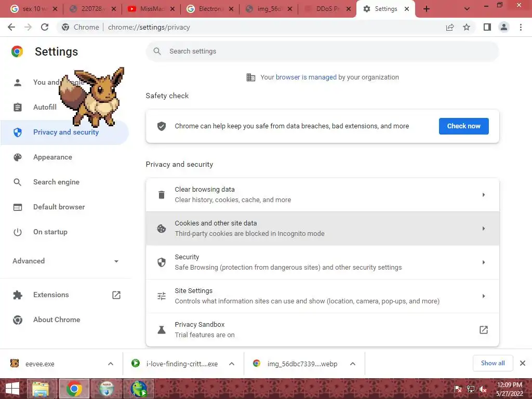
Task: Open Search engine settings
Action: [x=56, y=182]
